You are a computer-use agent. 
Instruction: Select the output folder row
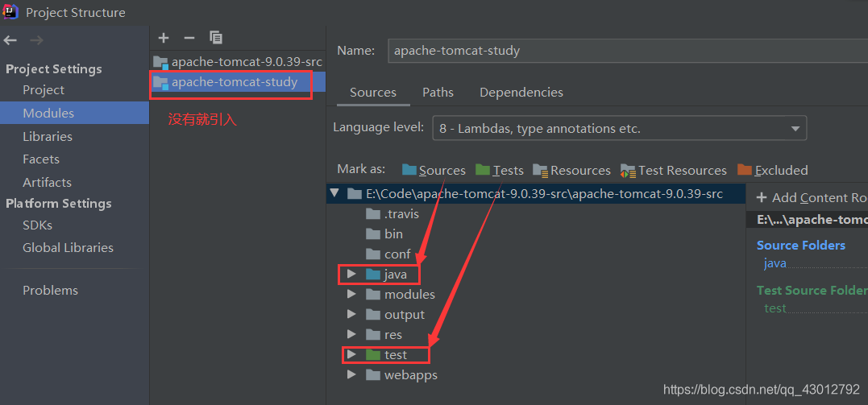[395, 314]
